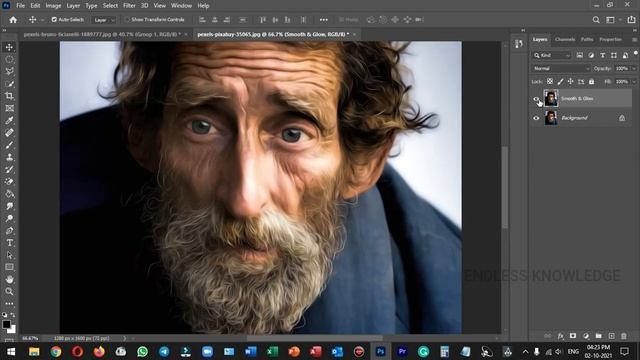Switch to the Channels tab
The height and width of the screenshot is (360, 640).
[x=565, y=40]
